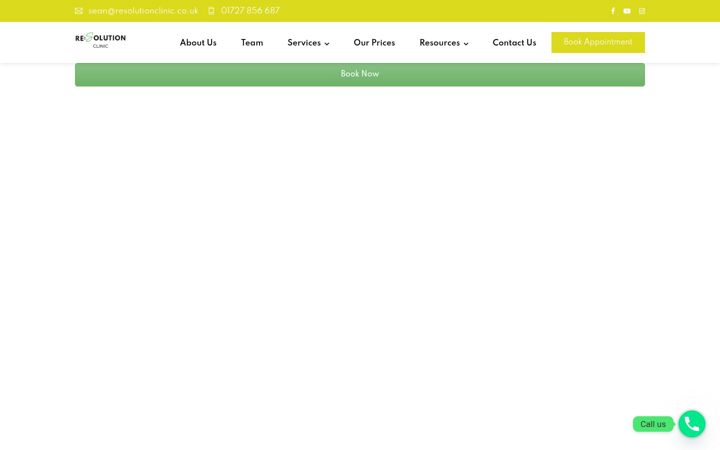The image size is (720, 450).
Task: Click the Book Appointment button
Action: [598, 42]
